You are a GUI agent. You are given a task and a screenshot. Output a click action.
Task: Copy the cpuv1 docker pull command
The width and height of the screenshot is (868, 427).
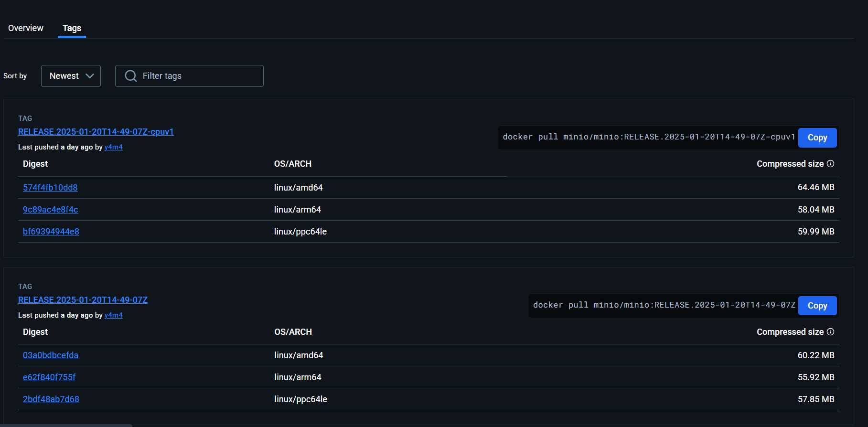point(817,138)
